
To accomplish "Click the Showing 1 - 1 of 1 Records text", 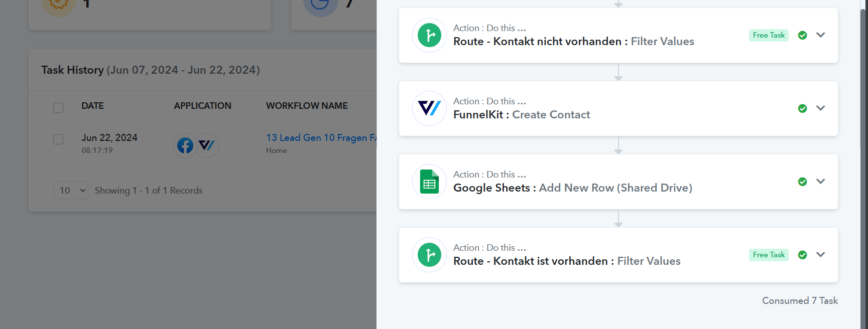I will point(149,191).
